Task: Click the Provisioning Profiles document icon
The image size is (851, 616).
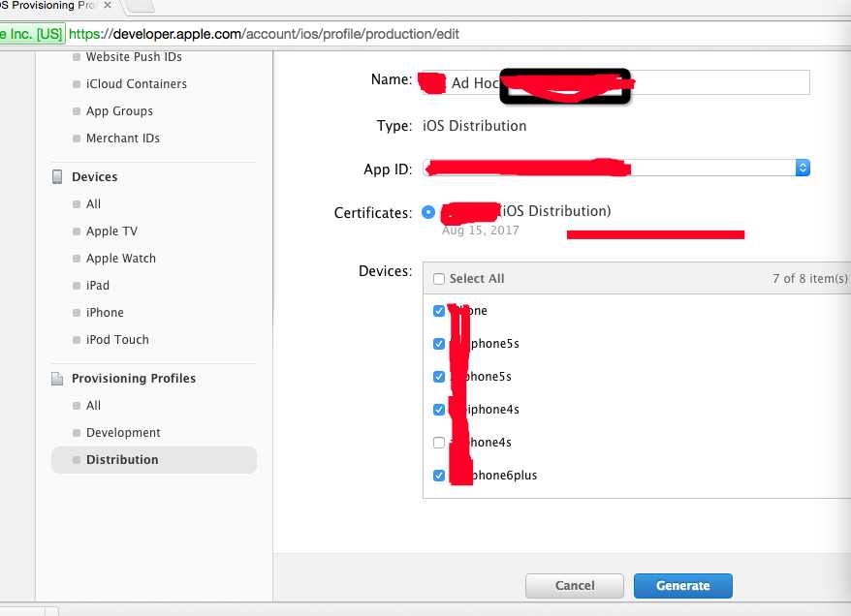Action: [57, 379]
